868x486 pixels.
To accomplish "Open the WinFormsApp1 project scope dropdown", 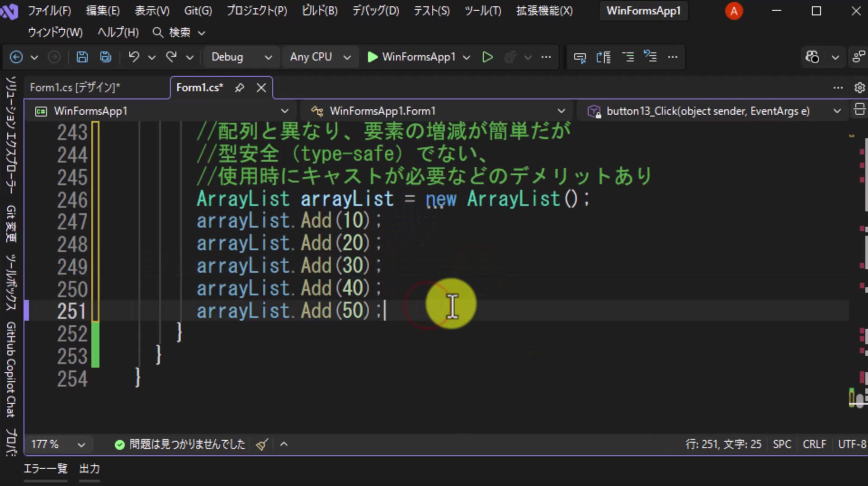I will point(162,111).
